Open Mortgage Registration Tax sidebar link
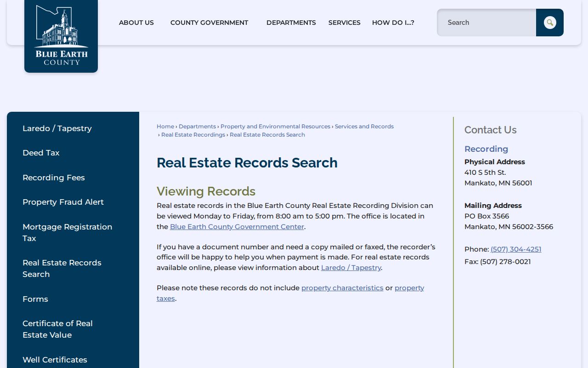This screenshot has width=588, height=368. tap(67, 232)
